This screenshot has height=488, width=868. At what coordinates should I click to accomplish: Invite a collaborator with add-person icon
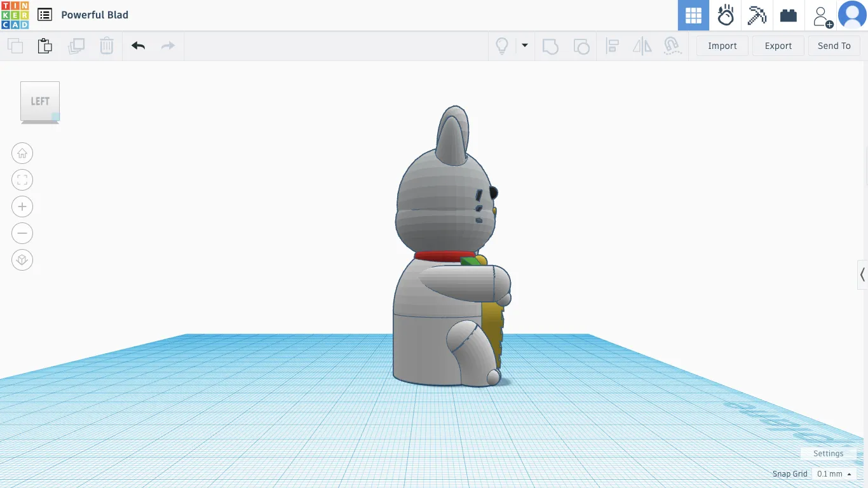822,16
